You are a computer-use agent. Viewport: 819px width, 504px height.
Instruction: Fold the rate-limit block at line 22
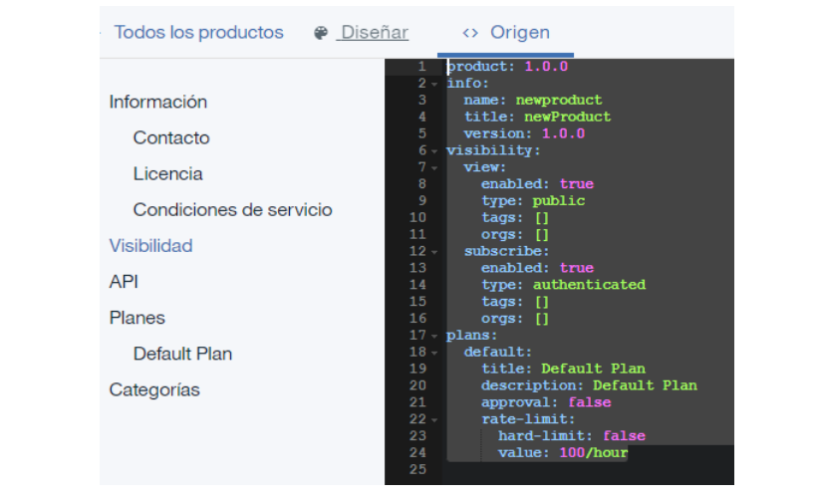point(434,419)
